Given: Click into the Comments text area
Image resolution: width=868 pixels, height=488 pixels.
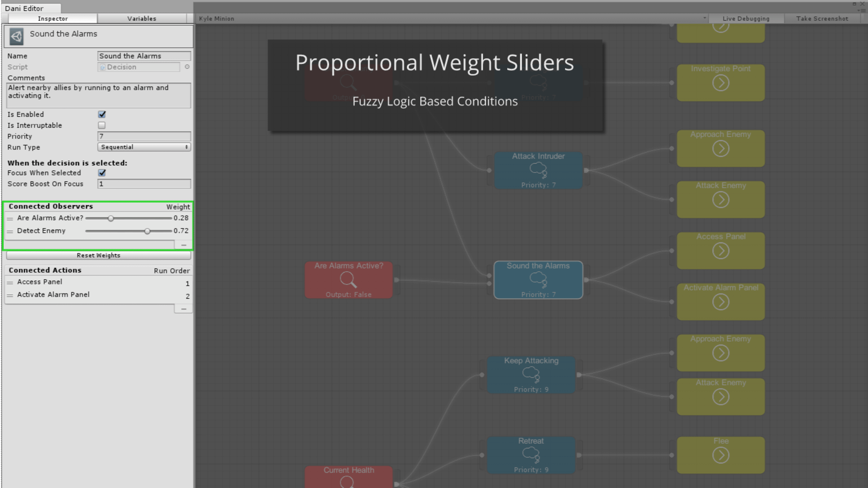Looking at the screenshot, I should [x=98, y=96].
